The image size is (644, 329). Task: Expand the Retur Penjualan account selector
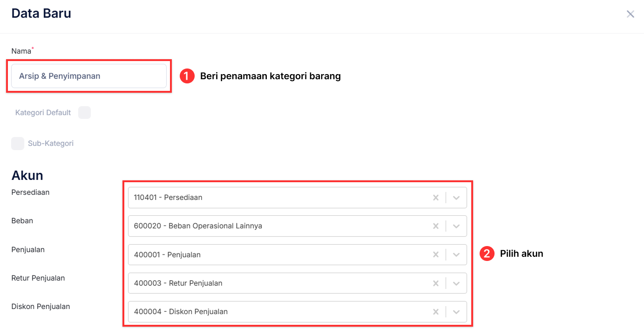[x=456, y=283]
